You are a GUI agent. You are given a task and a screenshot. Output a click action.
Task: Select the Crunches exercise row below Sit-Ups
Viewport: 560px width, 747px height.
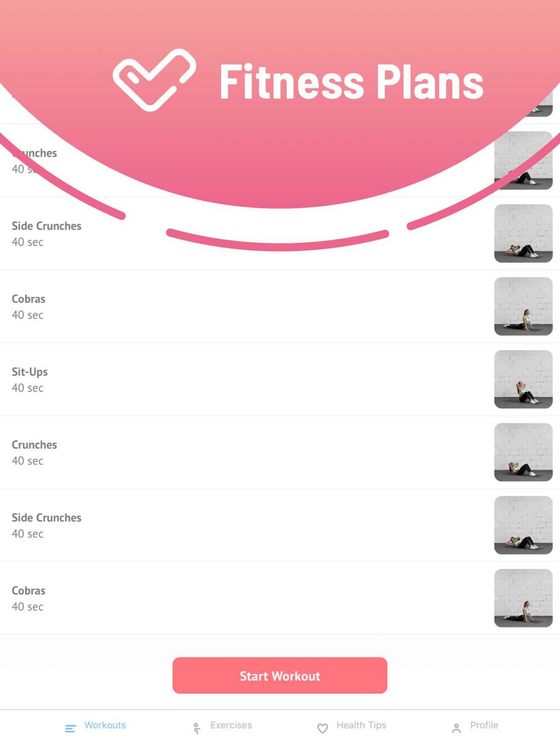coord(280,452)
